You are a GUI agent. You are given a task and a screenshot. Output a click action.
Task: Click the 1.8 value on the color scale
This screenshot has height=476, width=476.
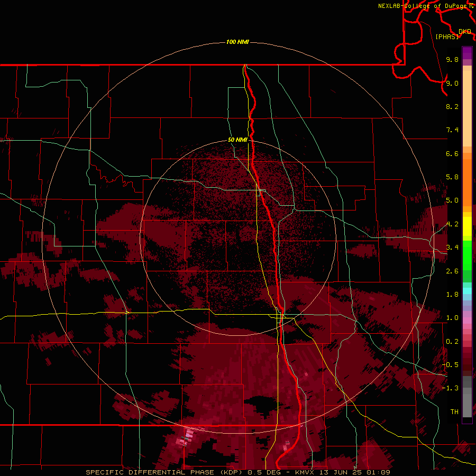pos(452,295)
